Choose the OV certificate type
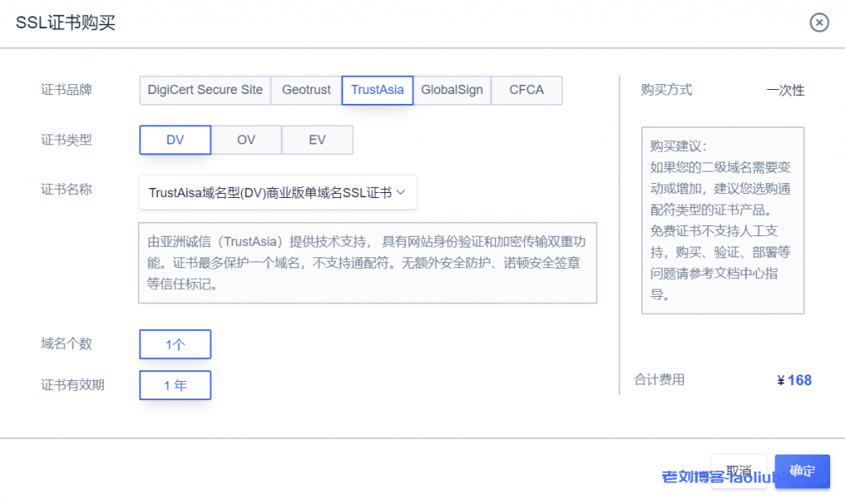This screenshot has width=845, height=504. (246, 139)
